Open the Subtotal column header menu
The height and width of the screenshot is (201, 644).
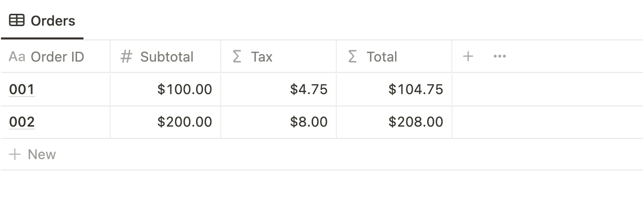pyautogui.click(x=166, y=57)
